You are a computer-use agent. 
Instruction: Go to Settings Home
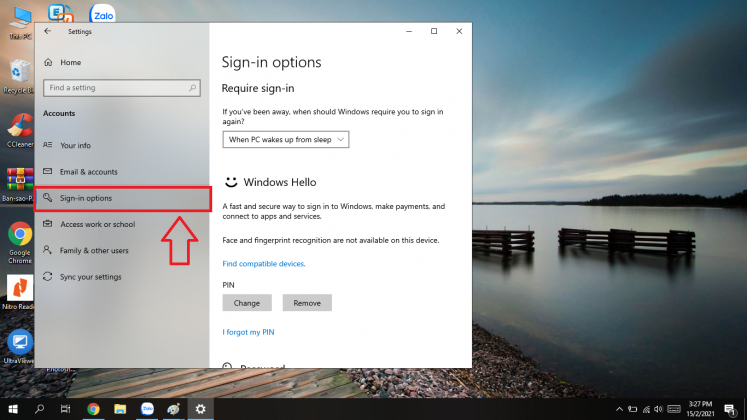(x=70, y=62)
